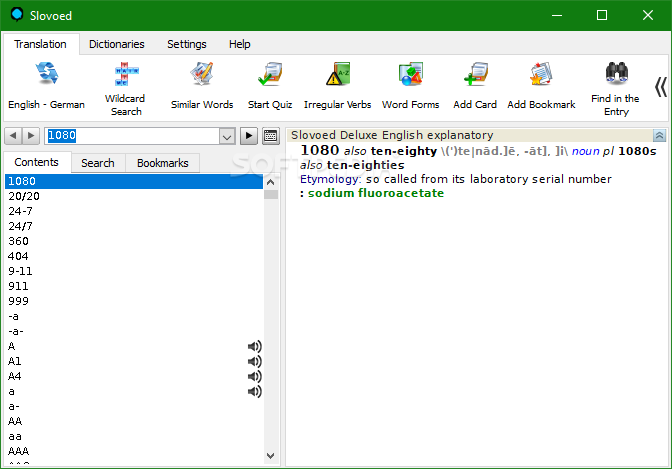The height and width of the screenshot is (469, 672).
Task: Open the Help tab
Action: (240, 44)
